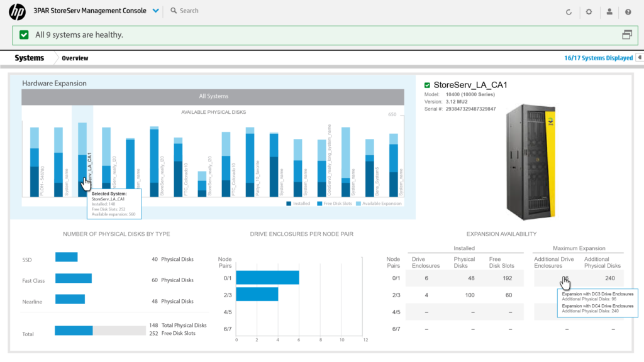This screenshot has width=644, height=362.
Task: Click the Maximum Expansion group header
Action: [579, 248]
